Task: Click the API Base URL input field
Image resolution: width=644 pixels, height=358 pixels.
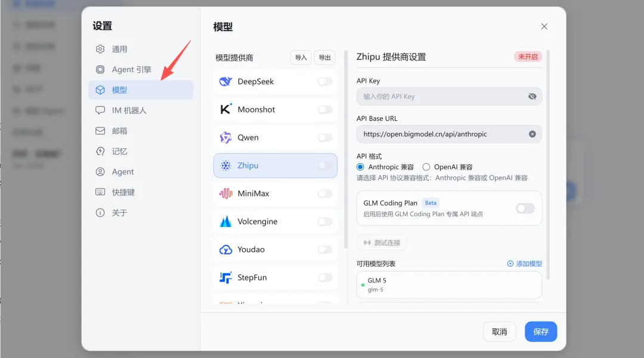Action: 450,134
